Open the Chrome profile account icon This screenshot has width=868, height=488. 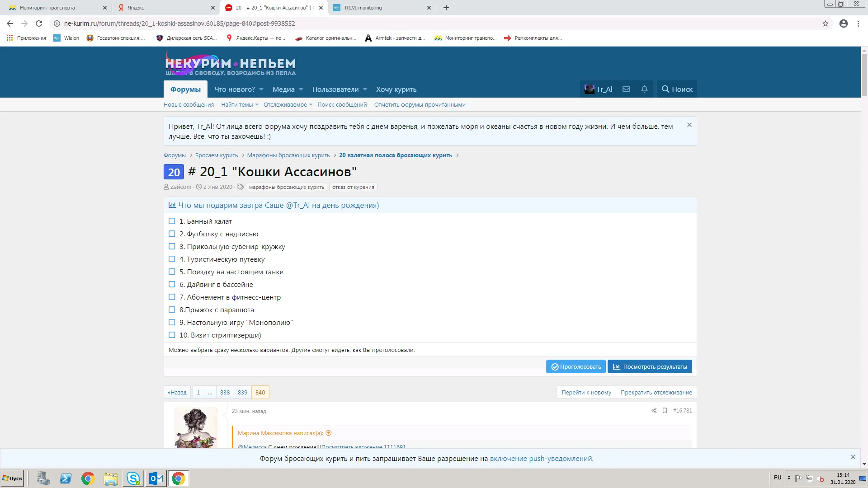(843, 23)
